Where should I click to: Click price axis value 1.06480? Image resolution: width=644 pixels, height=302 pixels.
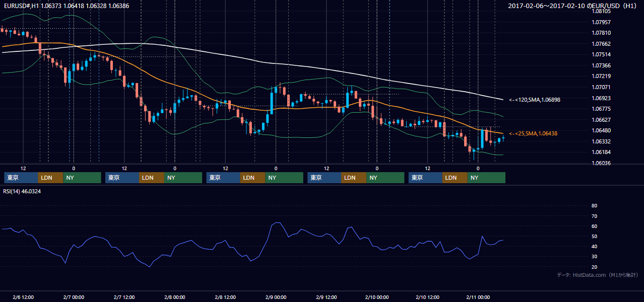click(601, 130)
